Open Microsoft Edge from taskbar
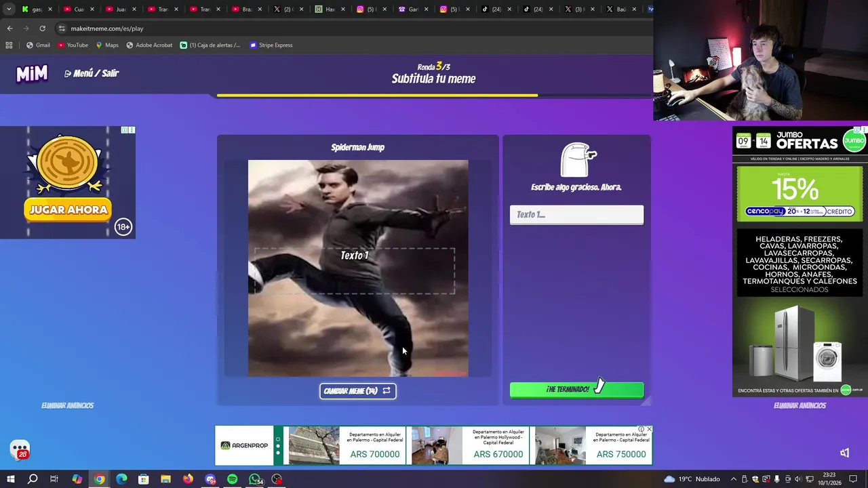The image size is (868, 488). pyautogui.click(x=121, y=479)
